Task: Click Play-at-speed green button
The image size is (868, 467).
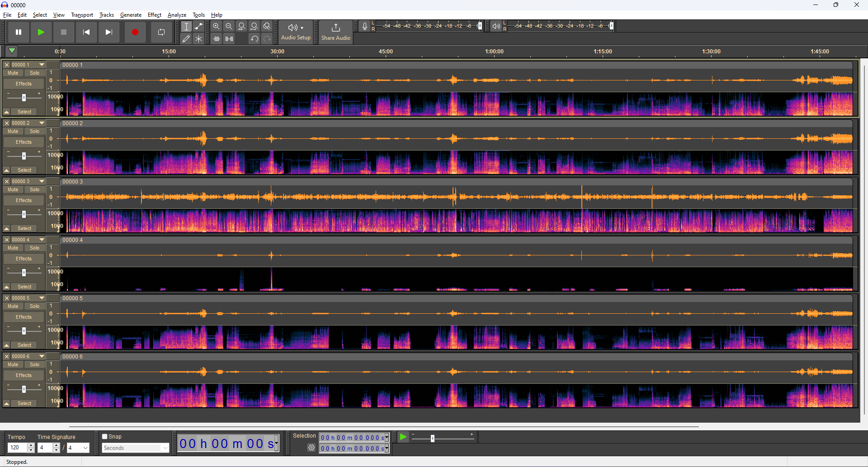Action: 403,437
